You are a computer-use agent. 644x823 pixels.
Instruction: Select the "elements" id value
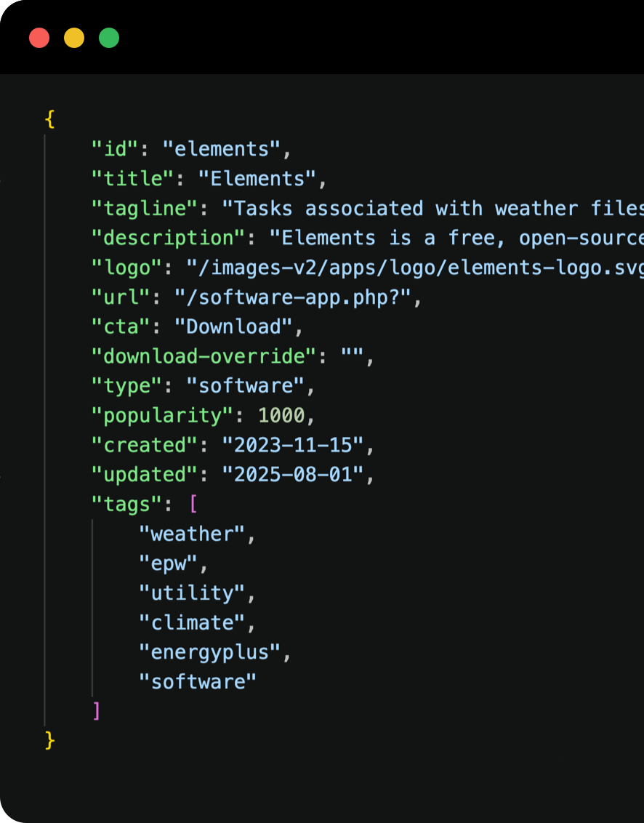tap(222, 149)
